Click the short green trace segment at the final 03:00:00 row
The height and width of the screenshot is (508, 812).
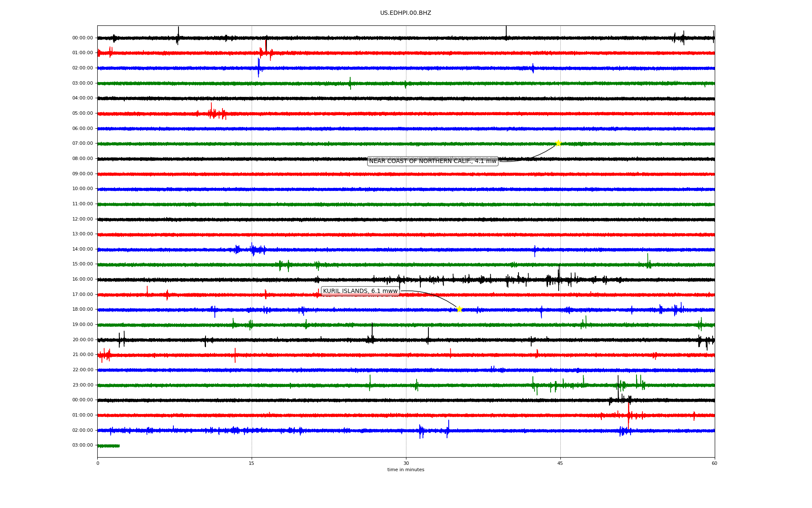[x=109, y=446]
